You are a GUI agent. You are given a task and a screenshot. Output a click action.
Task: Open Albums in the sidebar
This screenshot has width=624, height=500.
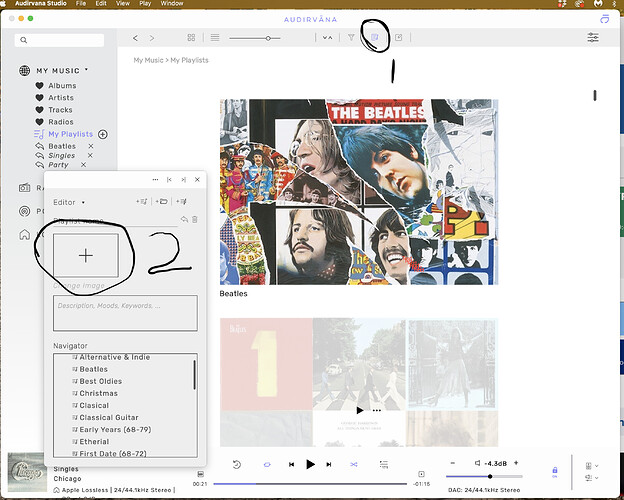pyautogui.click(x=62, y=86)
